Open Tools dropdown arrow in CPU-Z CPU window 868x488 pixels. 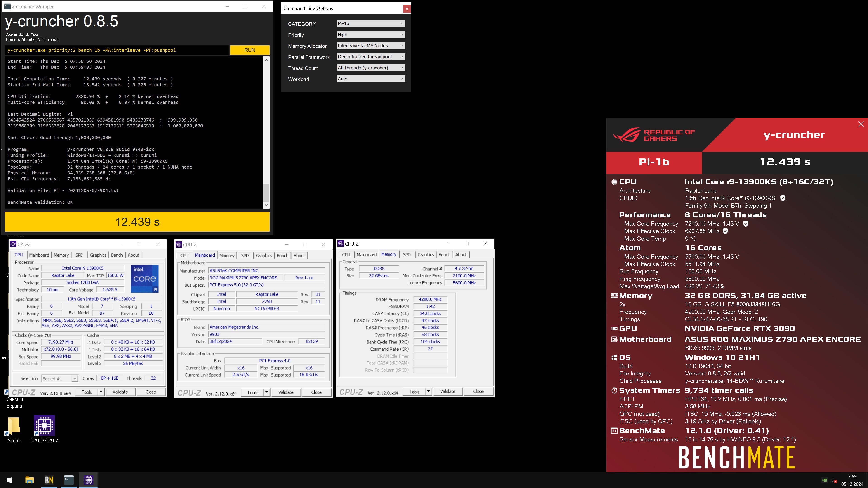click(x=101, y=392)
